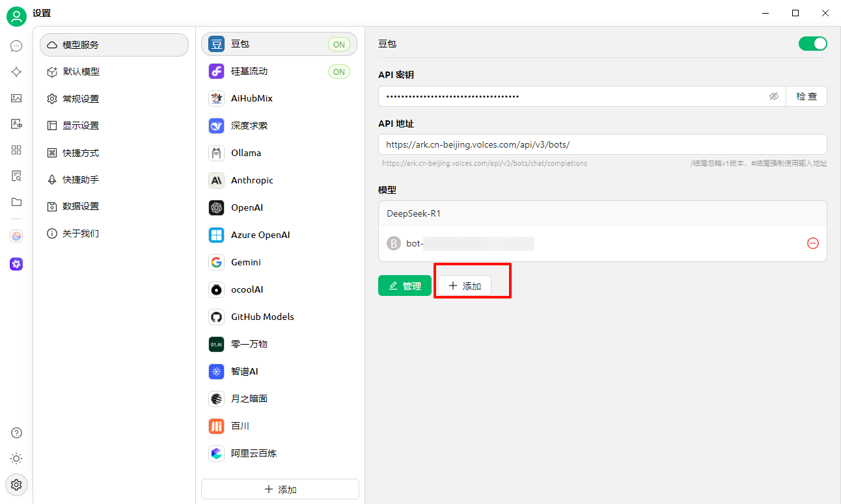The width and height of the screenshot is (841, 504).
Task: Click the DeepSeek-R1 model group header
Action: click(603, 213)
